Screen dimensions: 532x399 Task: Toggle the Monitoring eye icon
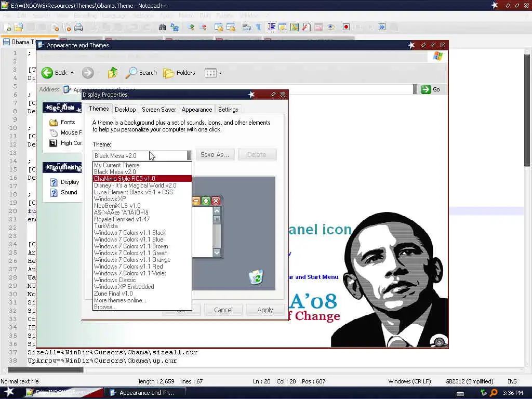click(331, 27)
